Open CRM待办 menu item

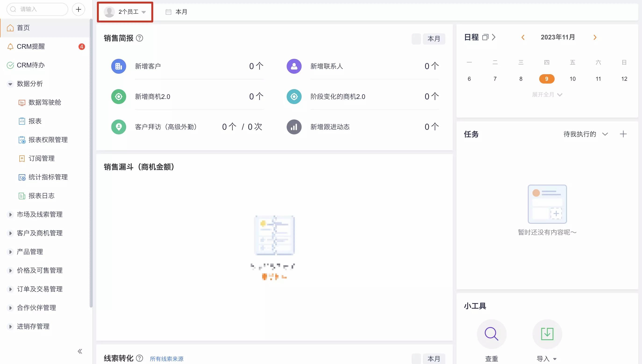pos(45,65)
